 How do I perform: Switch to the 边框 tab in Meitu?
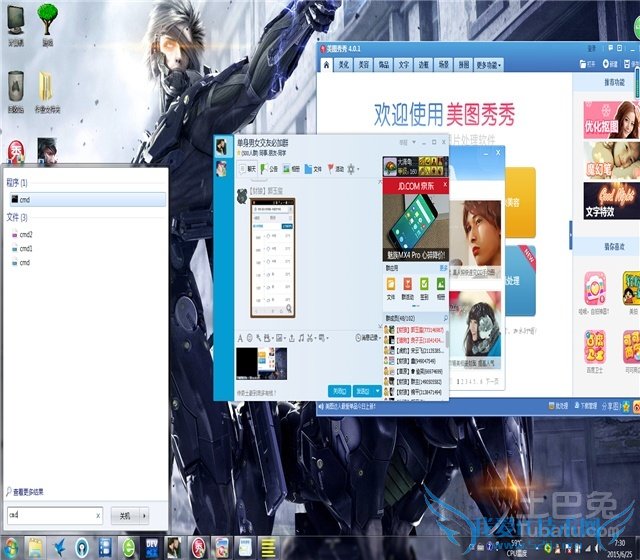(x=423, y=64)
